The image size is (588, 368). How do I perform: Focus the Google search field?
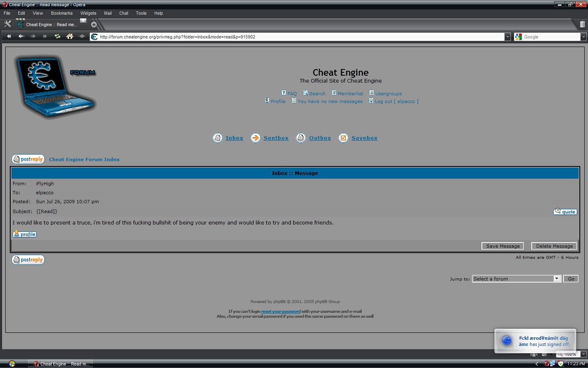pyautogui.click(x=551, y=37)
